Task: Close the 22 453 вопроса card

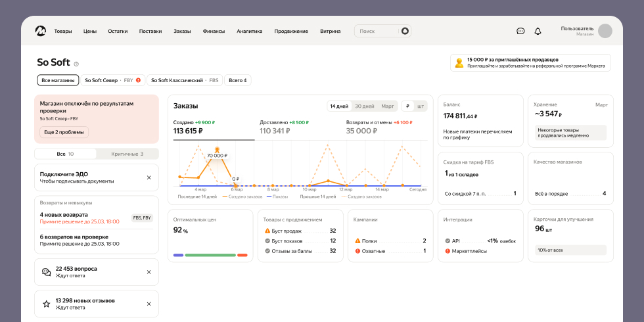Action: tap(149, 272)
